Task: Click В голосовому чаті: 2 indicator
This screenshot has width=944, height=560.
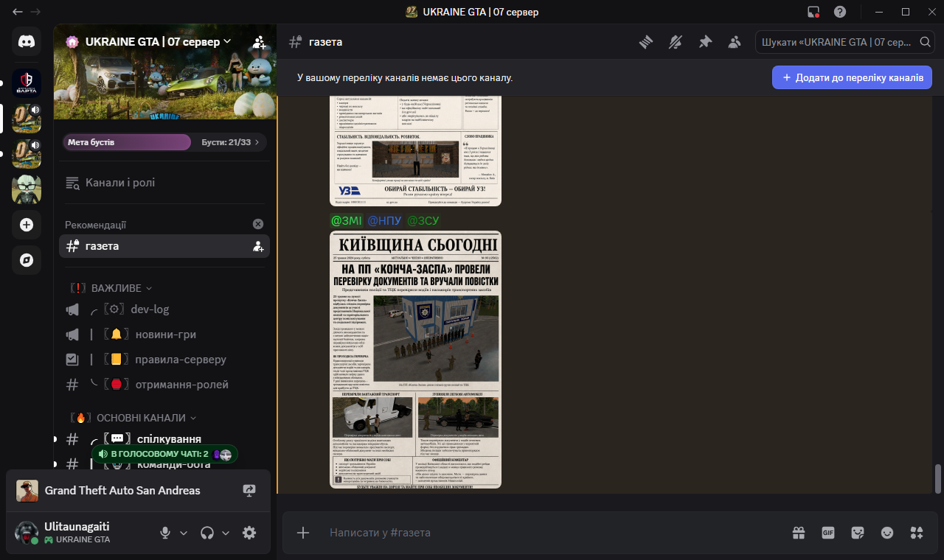Action: click(x=164, y=454)
